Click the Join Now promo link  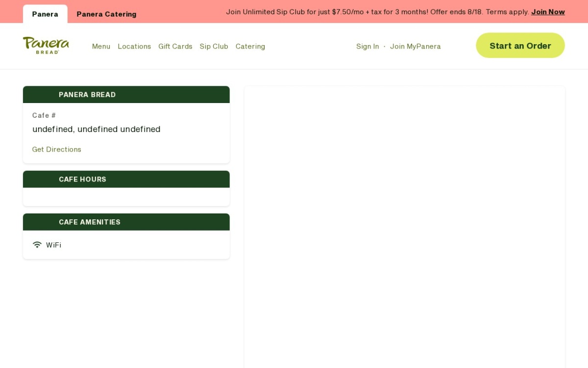pos(548,12)
